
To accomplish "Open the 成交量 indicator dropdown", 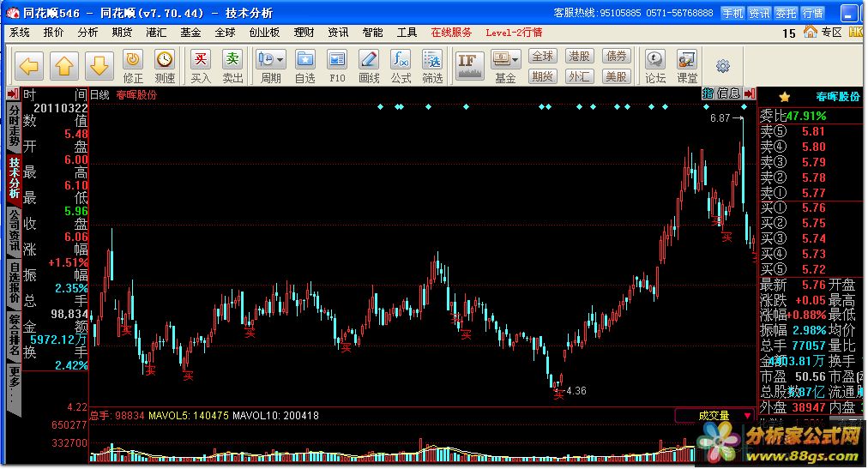I will (x=714, y=415).
